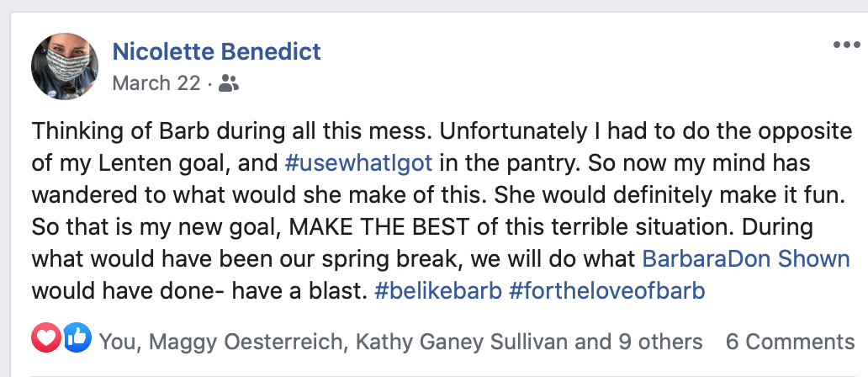Image resolution: width=868 pixels, height=377 pixels.
Task: Click the red heart reaction icon
Action: pyautogui.click(x=46, y=340)
